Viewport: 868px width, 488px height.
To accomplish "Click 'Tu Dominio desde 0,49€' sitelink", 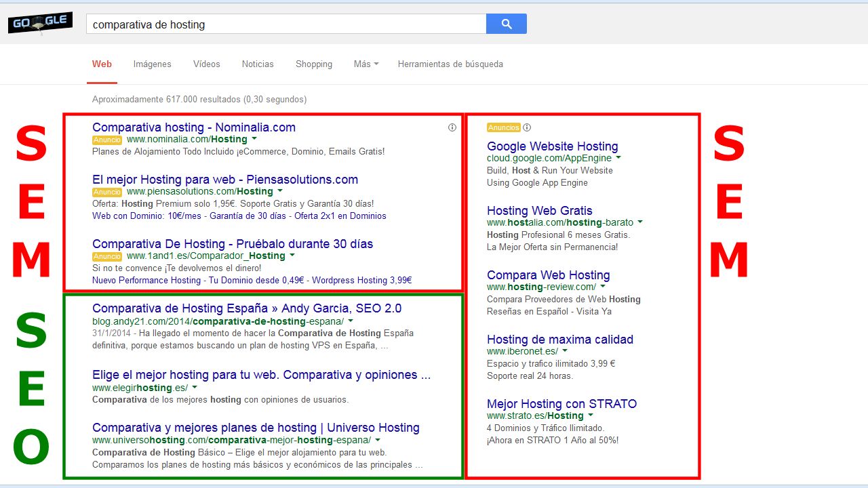I will coord(256,280).
